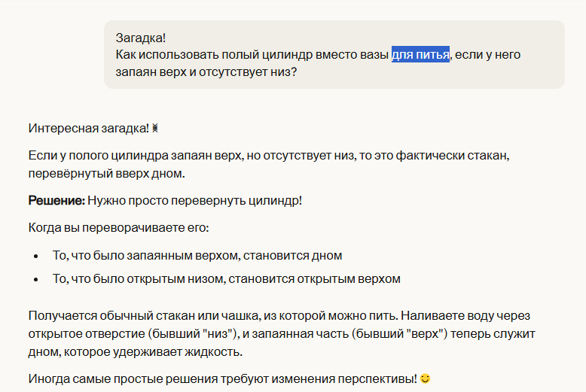Image resolution: width=586 pixels, height=392 pixels.
Task: Click "Нужно просто перевернуть цилиндр!" sentence
Action: 194,201
